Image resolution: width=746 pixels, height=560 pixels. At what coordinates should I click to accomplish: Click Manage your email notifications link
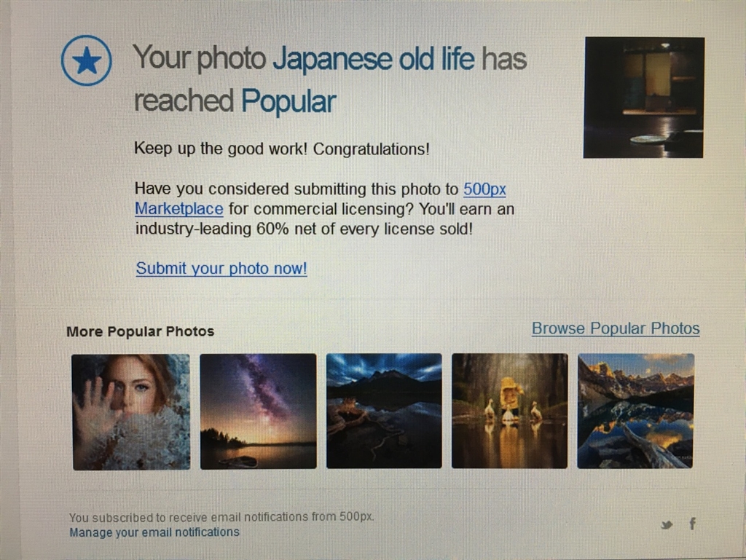[154, 532]
